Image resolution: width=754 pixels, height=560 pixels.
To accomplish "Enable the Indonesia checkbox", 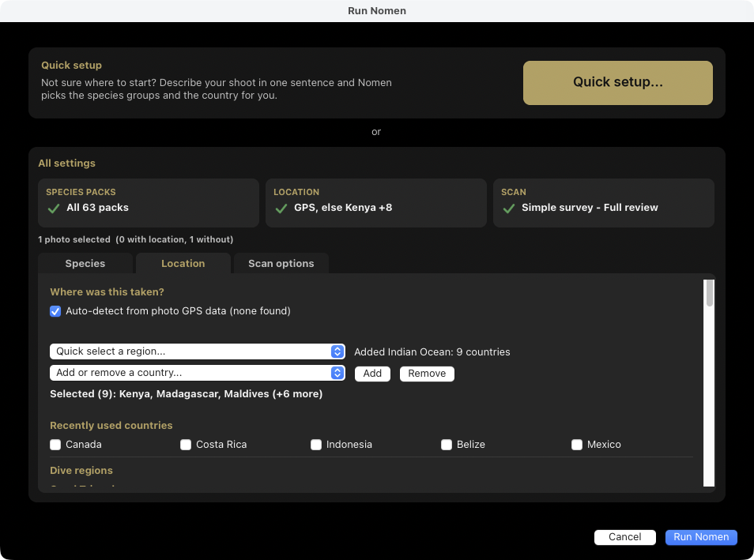I will click(x=316, y=445).
